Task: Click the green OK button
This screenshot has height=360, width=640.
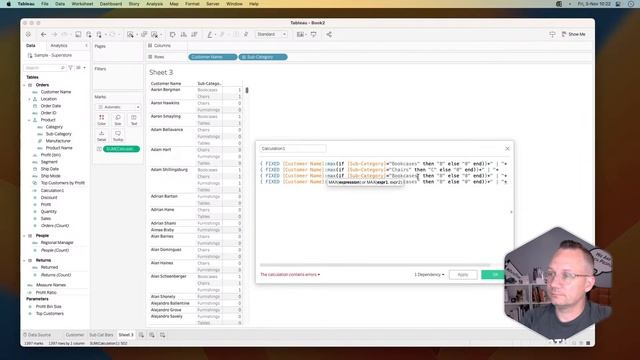Action: [495, 275]
